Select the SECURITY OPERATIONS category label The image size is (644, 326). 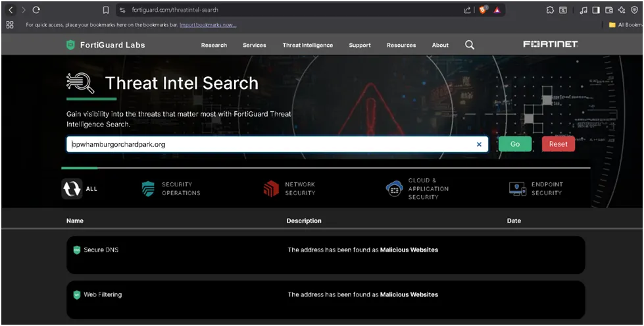[181, 189]
